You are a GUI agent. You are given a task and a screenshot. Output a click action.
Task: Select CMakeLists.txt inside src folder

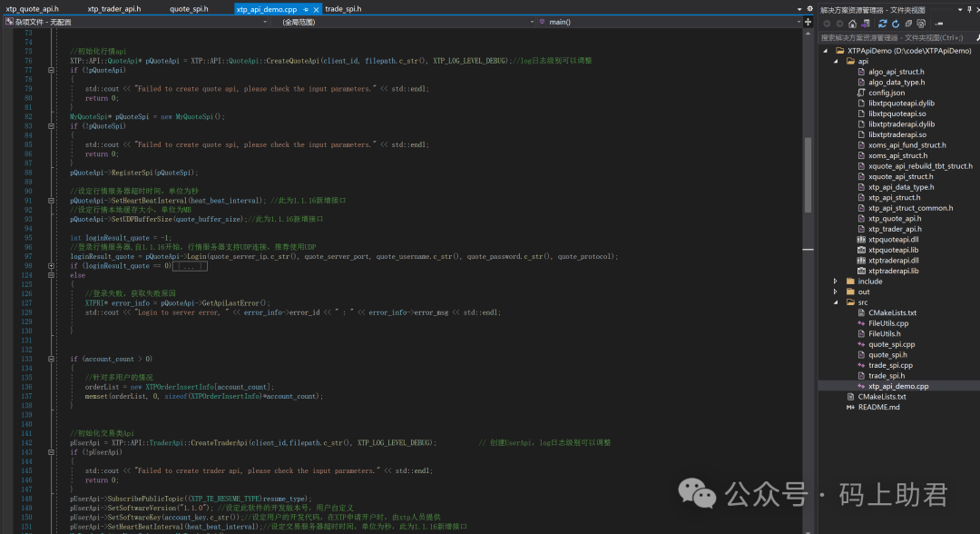coord(893,312)
